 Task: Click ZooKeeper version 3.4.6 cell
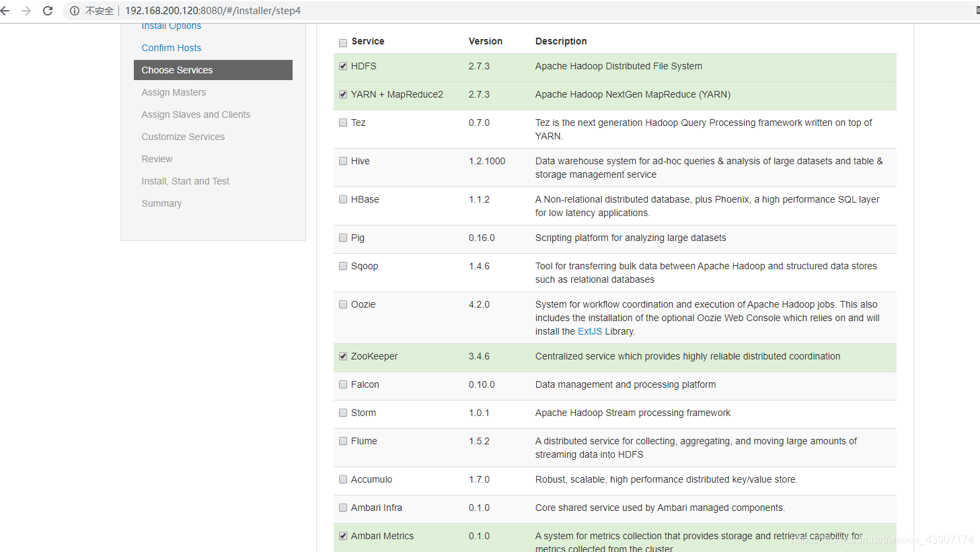point(479,356)
